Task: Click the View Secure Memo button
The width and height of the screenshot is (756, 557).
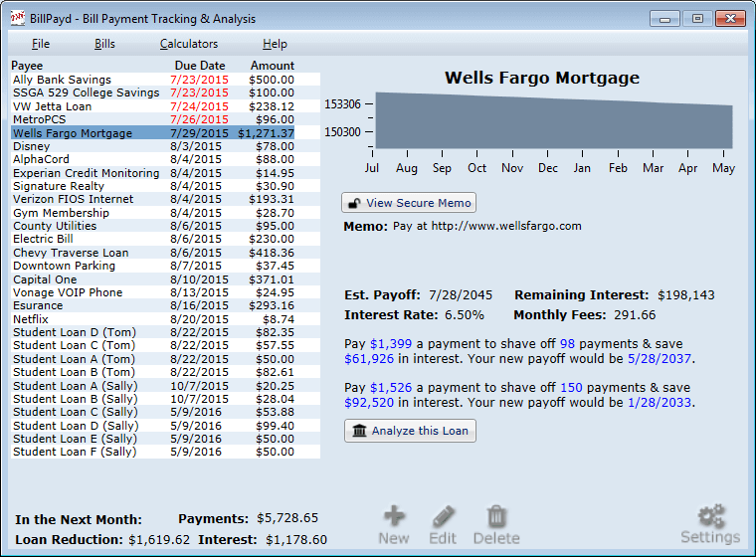Action: [409, 203]
